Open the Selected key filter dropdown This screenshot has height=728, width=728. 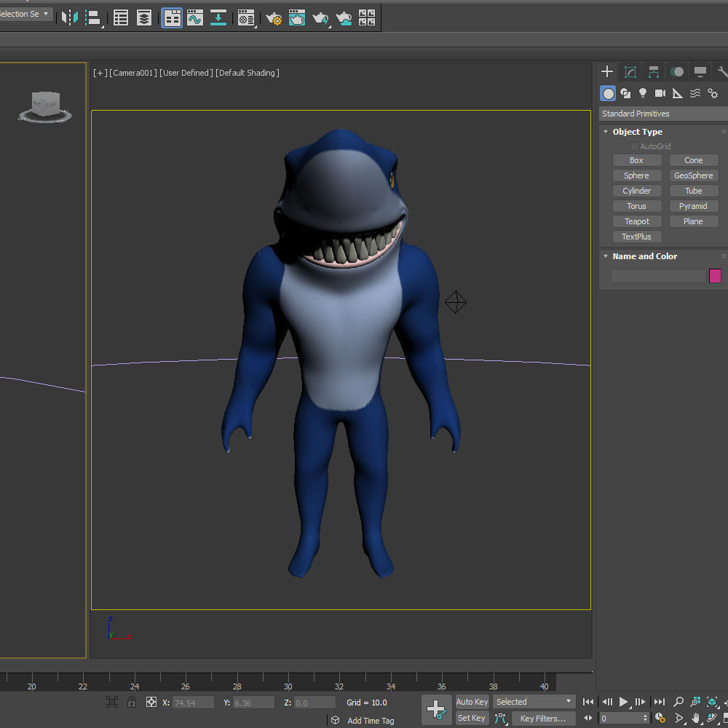(x=534, y=702)
